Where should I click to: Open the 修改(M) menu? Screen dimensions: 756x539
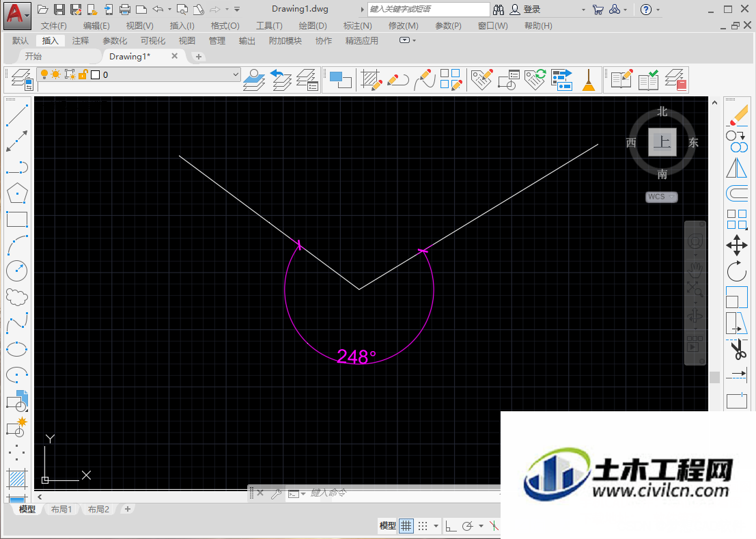coord(403,25)
